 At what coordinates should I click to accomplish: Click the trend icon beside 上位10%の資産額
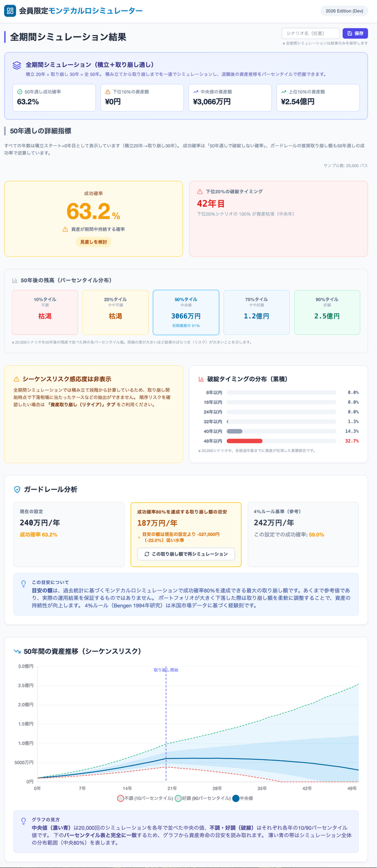[283, 92]
